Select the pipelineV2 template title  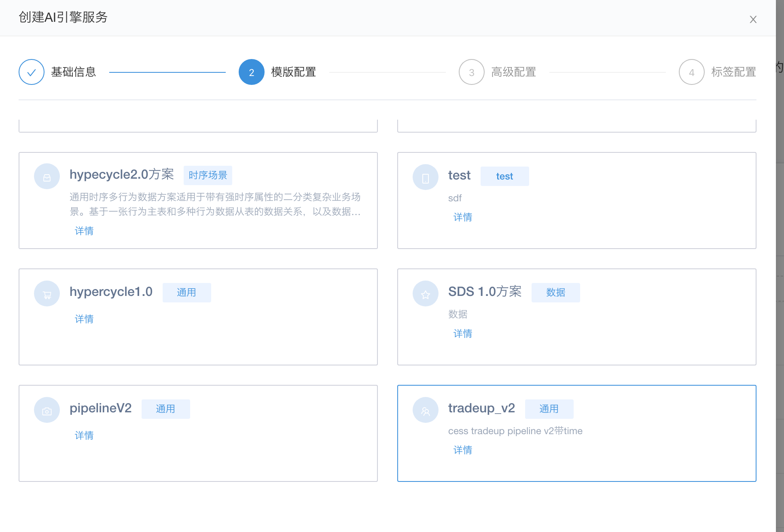(100, 408)
